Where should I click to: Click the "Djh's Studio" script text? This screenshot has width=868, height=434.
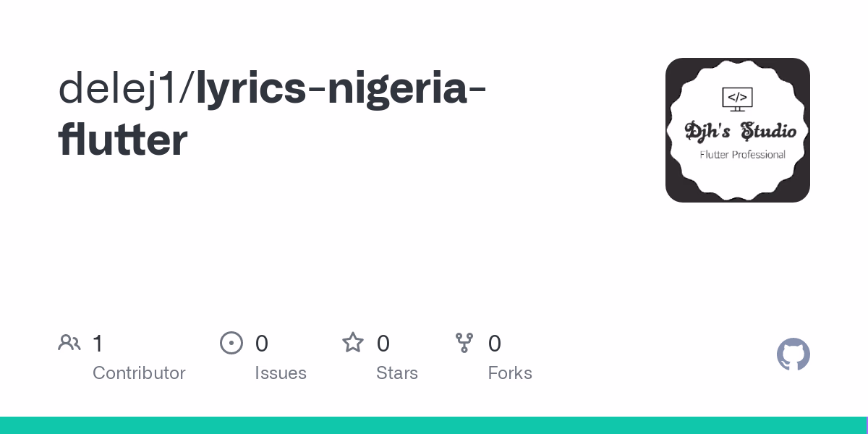[741, 131]
